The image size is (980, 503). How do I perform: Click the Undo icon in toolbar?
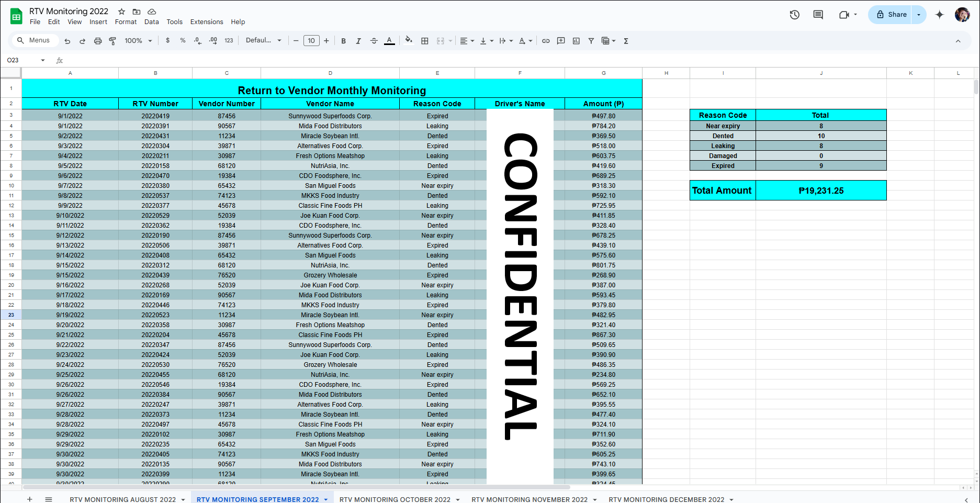[67, 41]
